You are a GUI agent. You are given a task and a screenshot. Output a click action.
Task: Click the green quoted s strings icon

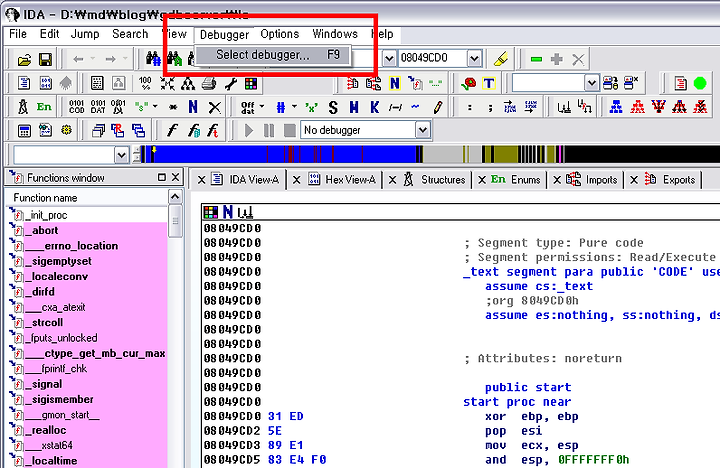click(x=141, y=107)
